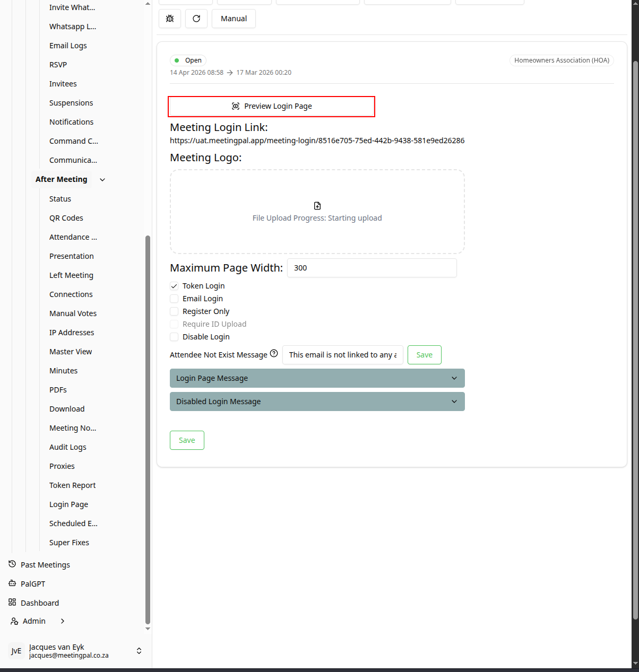Click the Preview Login Page button
The image size is (639, 672).
[x=272, y=106]
